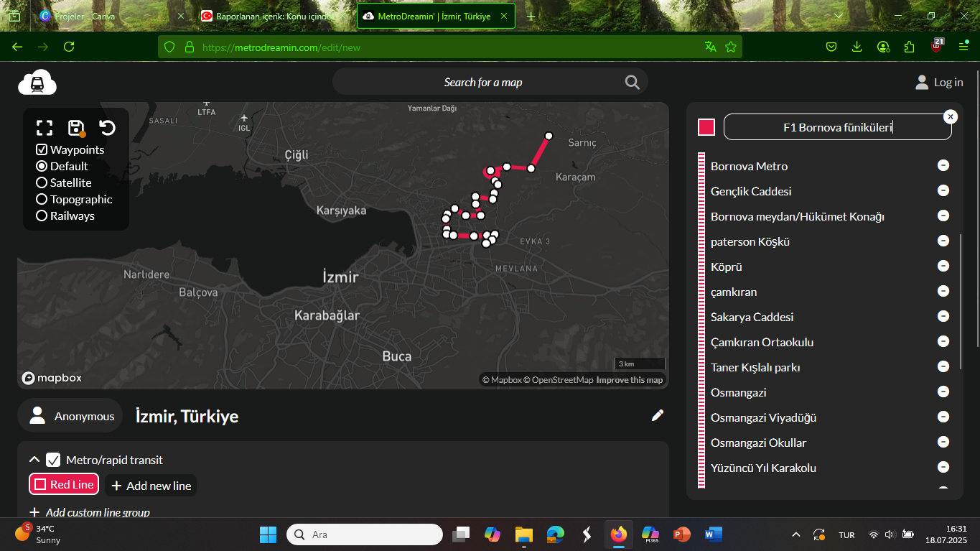Collapse the Metro/rapid transit group
This screenshot has width=980, height=551.
click(x=34, y=460)
